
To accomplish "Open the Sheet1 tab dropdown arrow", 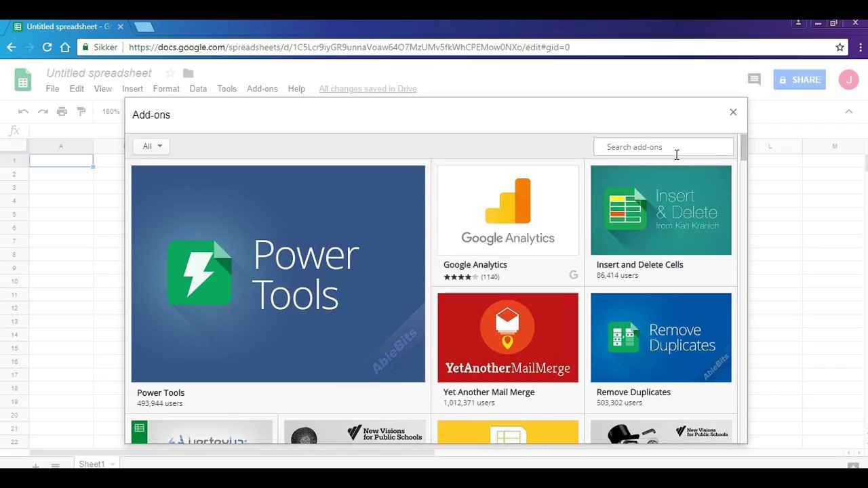I will point(113,464).
